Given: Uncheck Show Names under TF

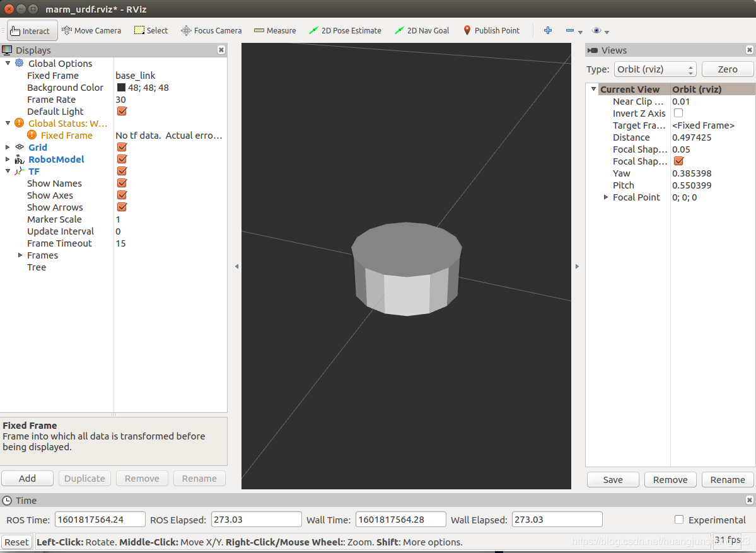Looking at the screenshot, I should click(x=122, y=183).
